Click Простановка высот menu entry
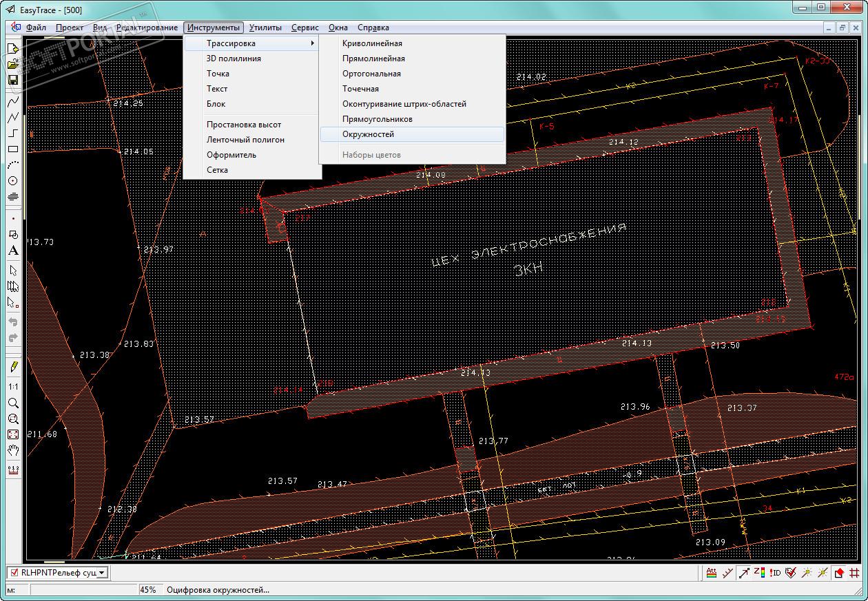The height and width of the screenshot is (601, 868). pos(244,125)
